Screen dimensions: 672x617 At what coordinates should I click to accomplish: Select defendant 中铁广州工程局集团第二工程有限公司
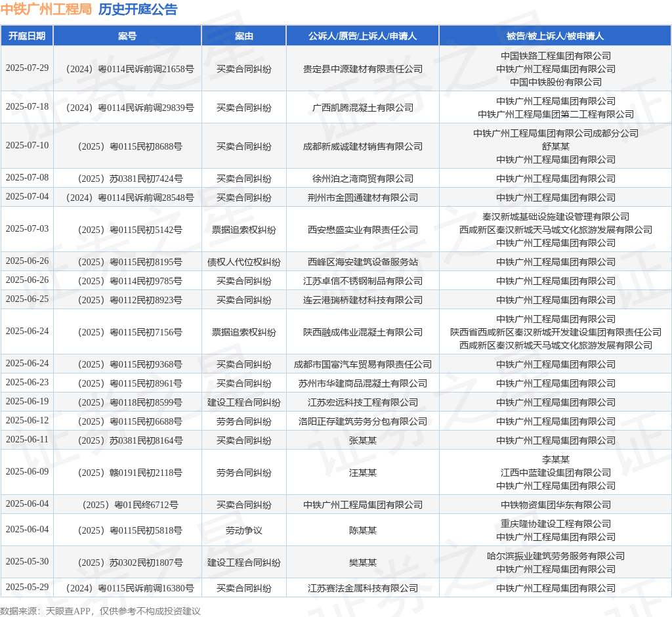556,114
